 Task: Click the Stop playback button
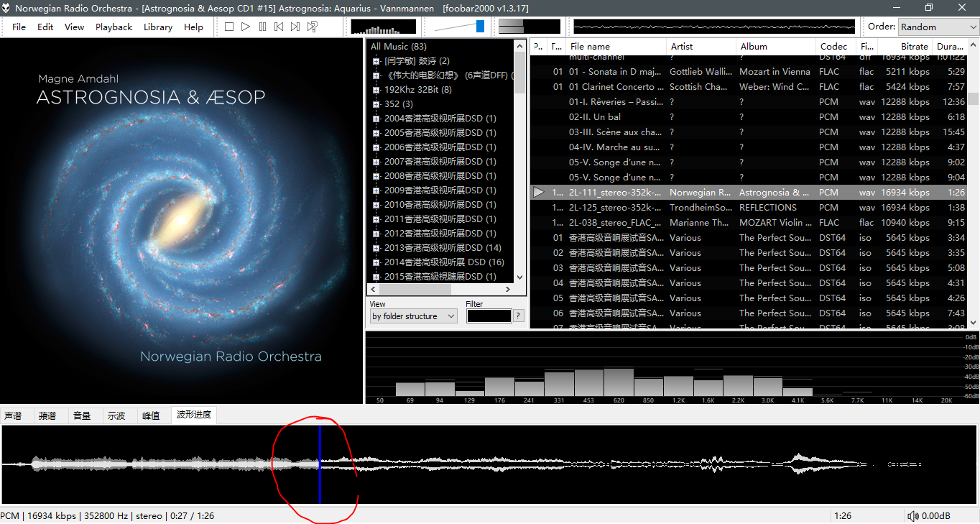click(x=229, y=27)
